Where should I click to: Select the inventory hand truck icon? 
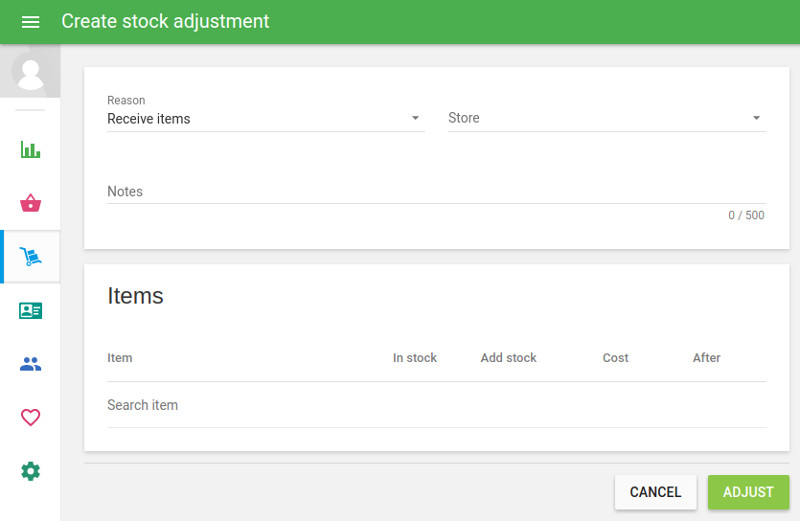[30, 257]
